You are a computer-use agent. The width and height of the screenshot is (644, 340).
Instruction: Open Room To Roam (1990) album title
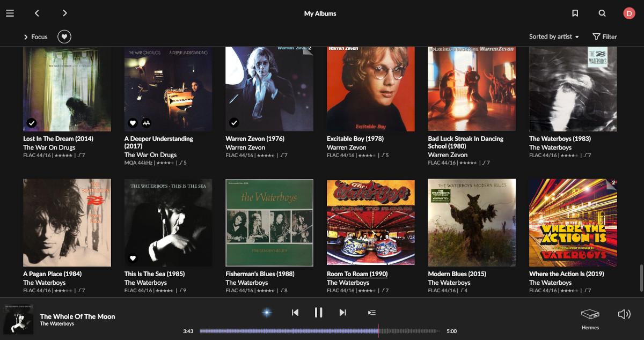[x=357, y=274]
